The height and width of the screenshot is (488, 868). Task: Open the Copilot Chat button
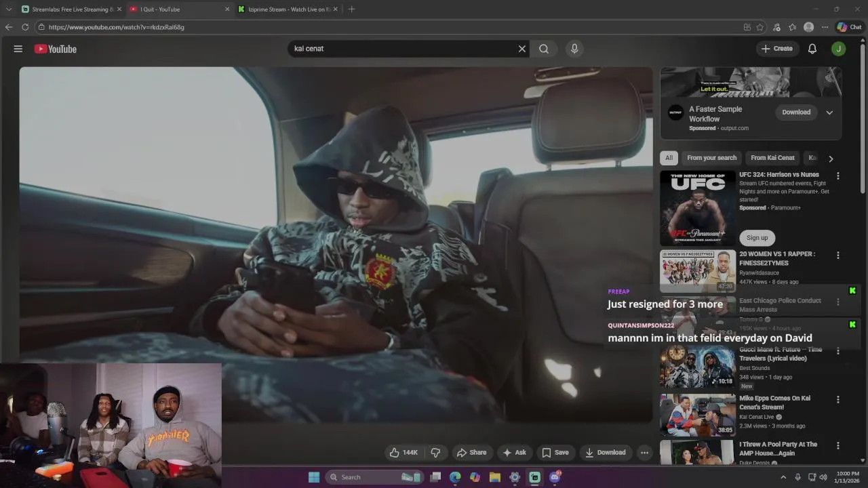tap(849, 27)
